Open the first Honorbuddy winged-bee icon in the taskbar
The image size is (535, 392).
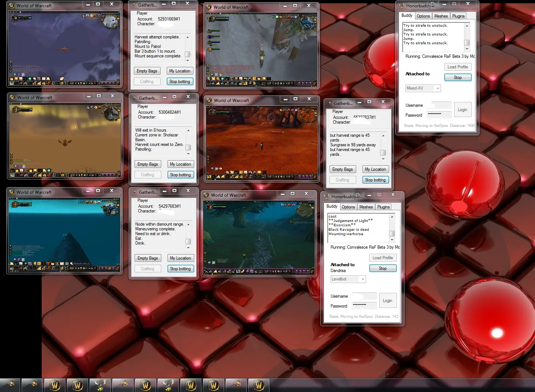(101, 385)
